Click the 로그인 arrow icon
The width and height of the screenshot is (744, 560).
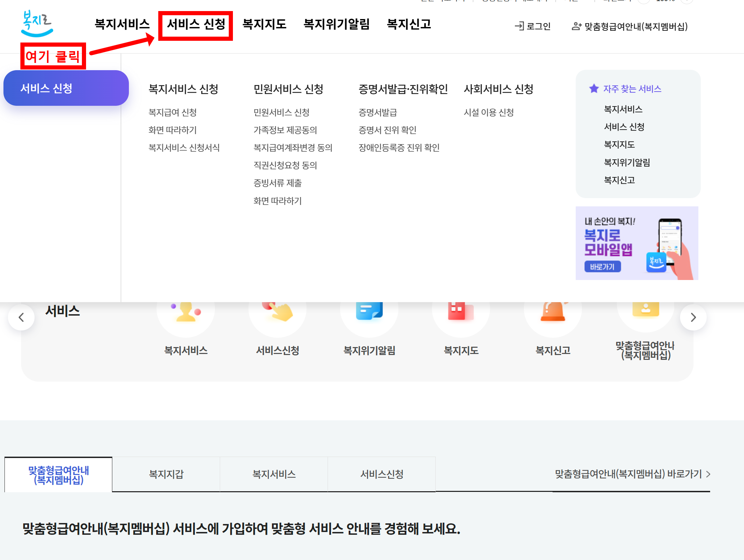click(x=519, y=26)
